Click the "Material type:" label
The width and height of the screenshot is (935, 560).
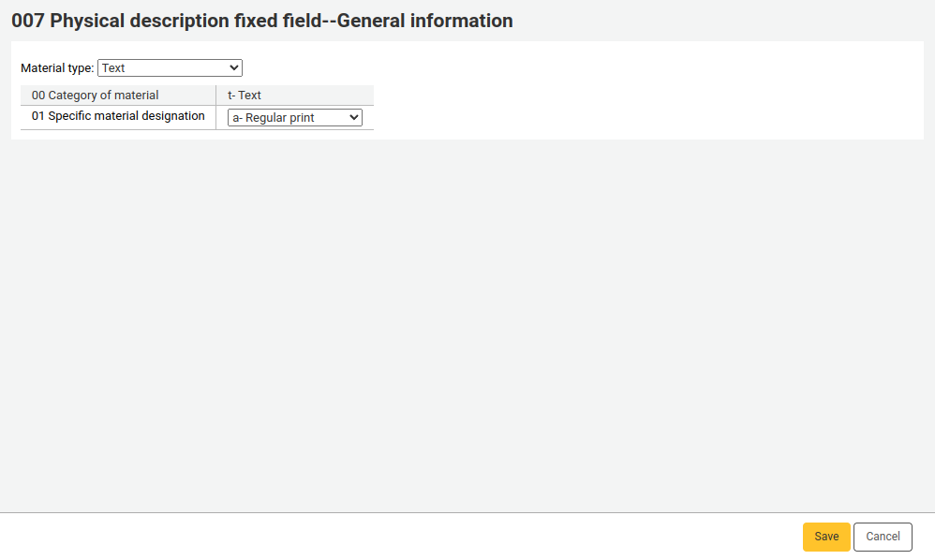57,68
